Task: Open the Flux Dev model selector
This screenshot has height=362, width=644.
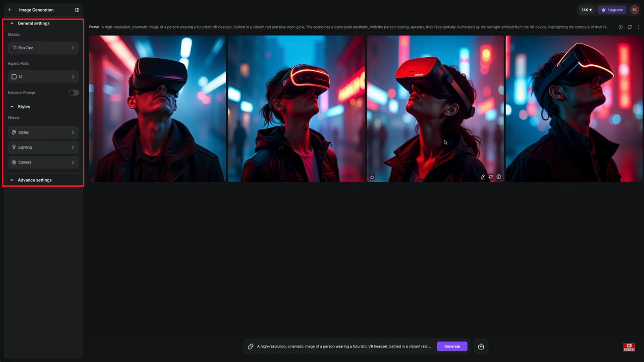Action: pos(43,48)
